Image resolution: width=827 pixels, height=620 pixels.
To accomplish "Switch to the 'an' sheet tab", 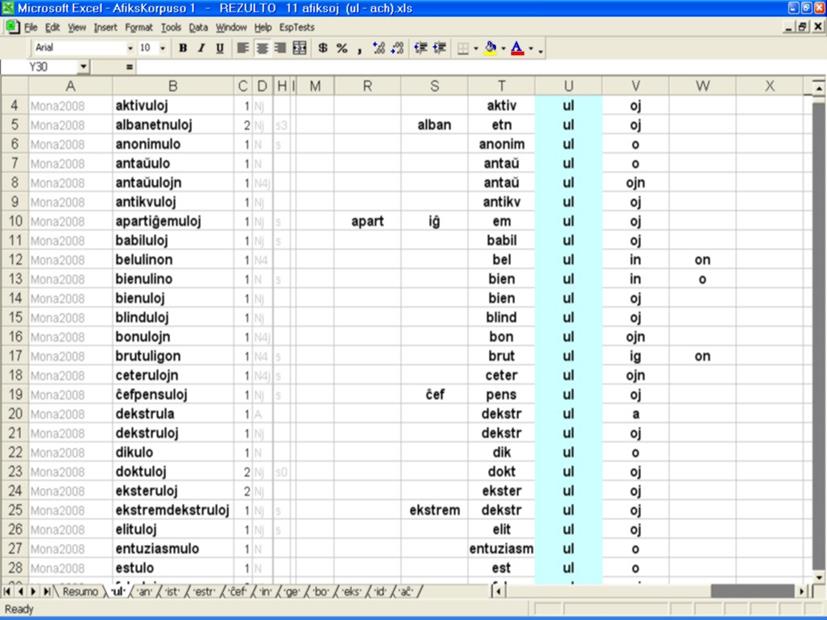I will [x=144, y=592].
